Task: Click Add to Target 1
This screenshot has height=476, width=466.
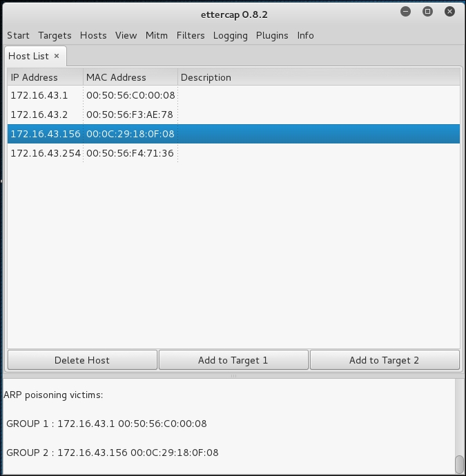Action: click(x=233, y=360)
